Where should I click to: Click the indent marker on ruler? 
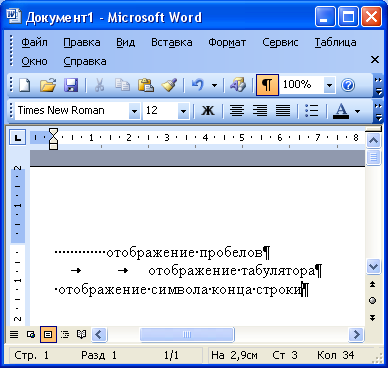tap(53, 139)
